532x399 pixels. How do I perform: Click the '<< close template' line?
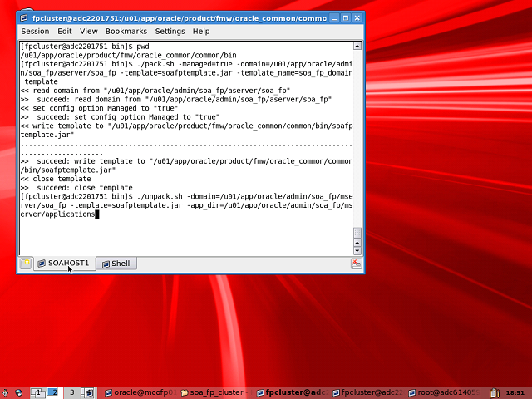(56, 179)
